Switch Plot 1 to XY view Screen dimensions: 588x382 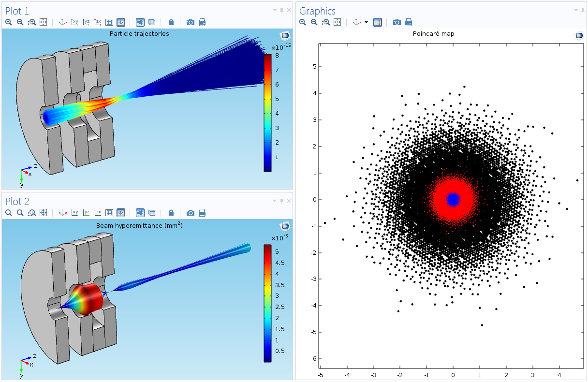pyautogui.click(x=74, y=22)
